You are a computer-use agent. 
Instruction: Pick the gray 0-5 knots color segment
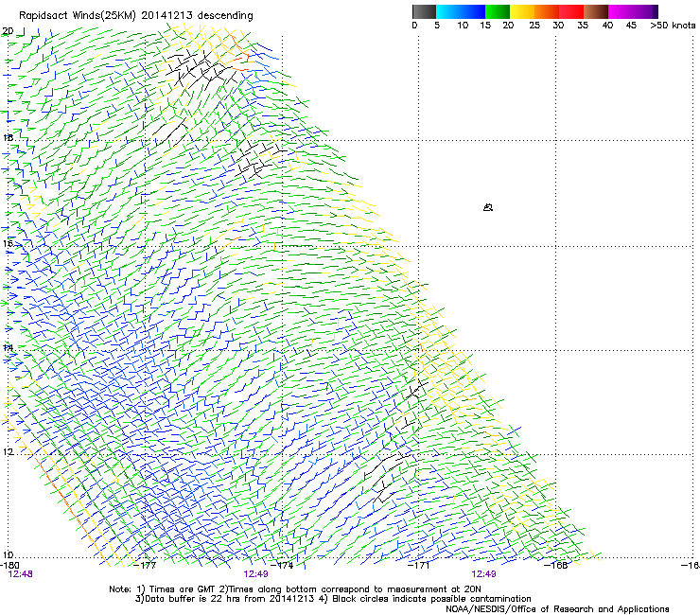pyautogui.click(x=424, y=11)
